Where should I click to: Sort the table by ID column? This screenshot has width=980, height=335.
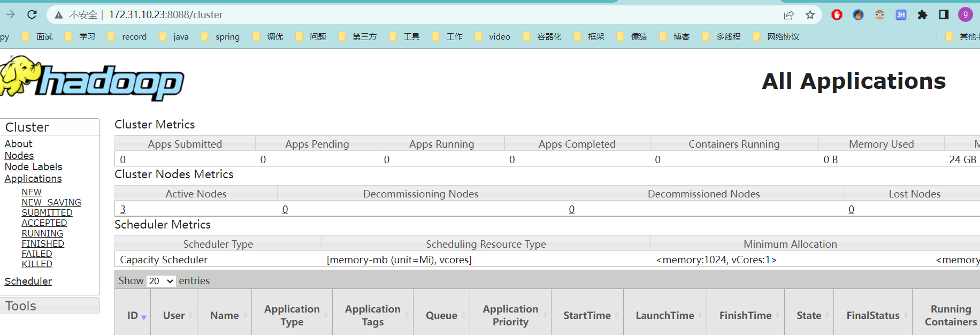tap(133, 316)
